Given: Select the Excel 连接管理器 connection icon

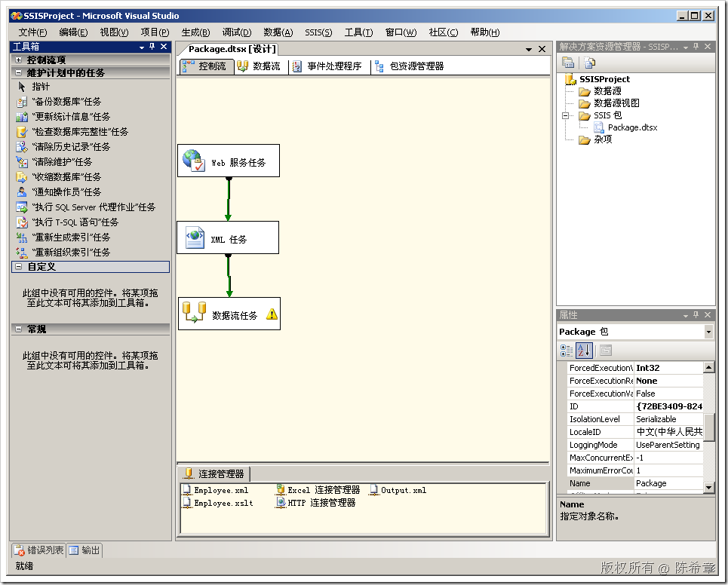Looking at the screenshot, I should (x=281, y=490).
